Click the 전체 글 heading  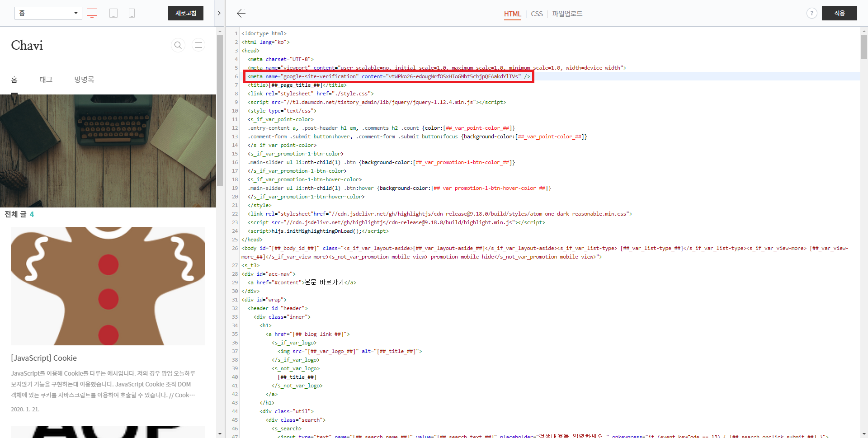pos(15,214)
